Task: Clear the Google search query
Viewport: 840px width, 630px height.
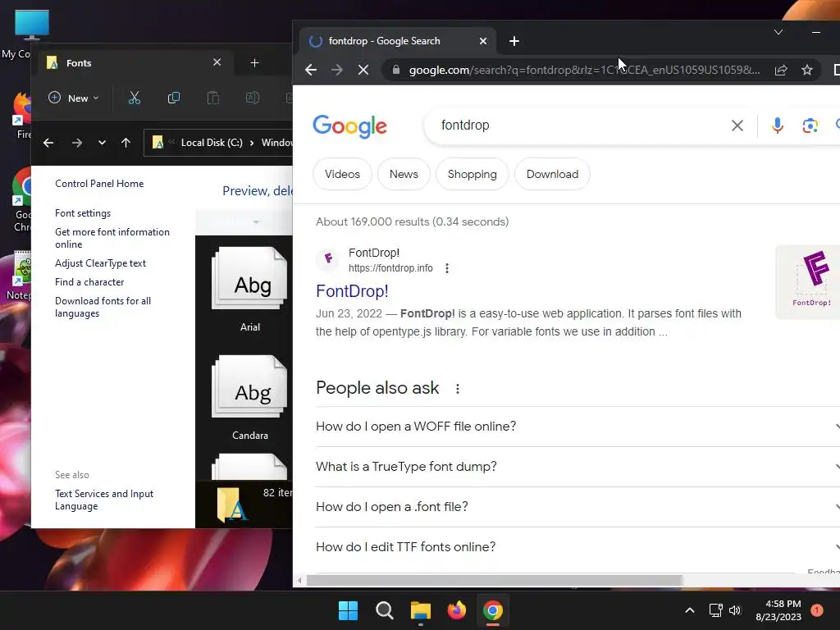Action: [x=737, y=126]
